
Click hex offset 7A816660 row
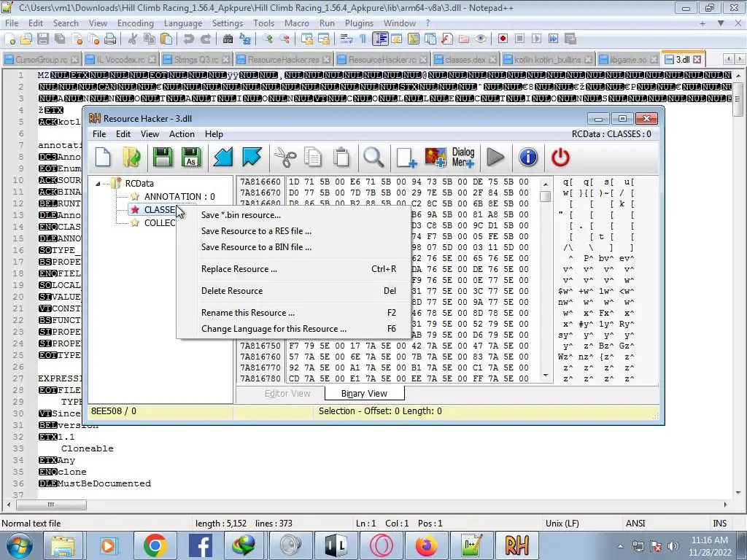260,182
